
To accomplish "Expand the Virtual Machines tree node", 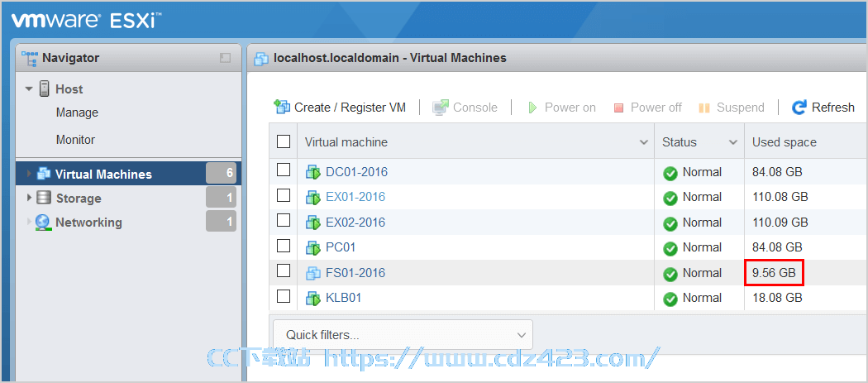I will click(29, 174).
